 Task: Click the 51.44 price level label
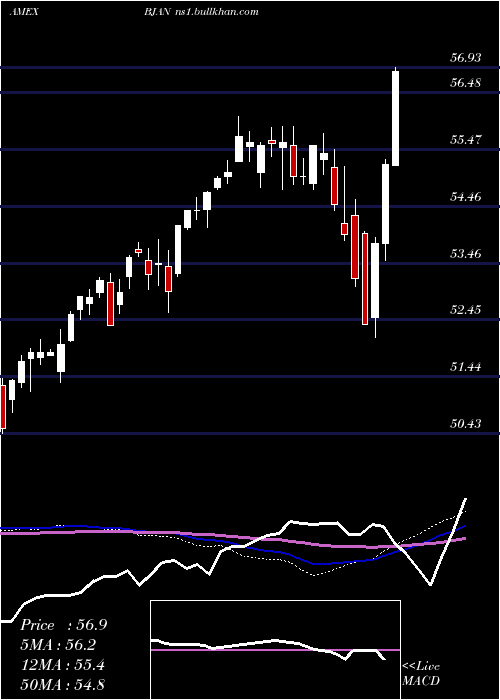[x=466, y=367]
